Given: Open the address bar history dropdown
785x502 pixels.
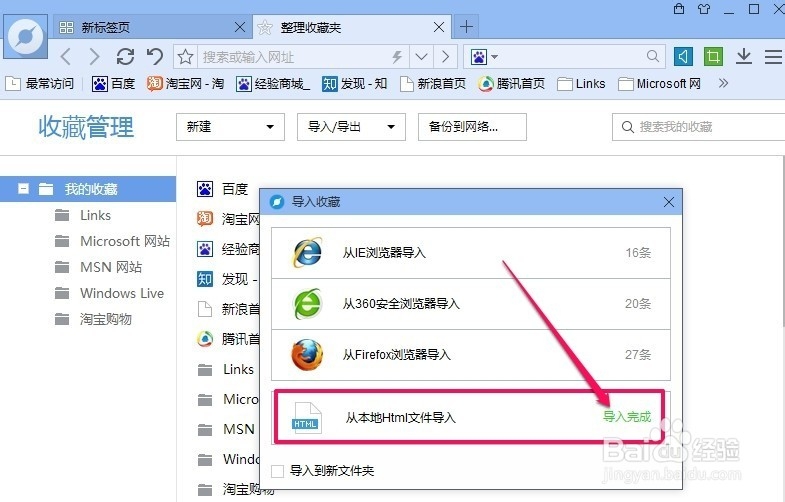Looking at the screenshot, I should click(x=421, y=57).
